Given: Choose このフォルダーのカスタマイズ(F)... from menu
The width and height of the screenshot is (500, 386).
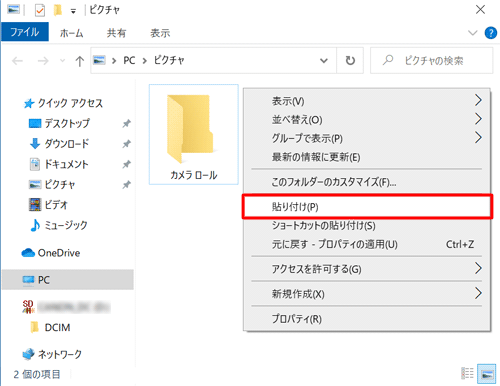Looking at the screenshot, I should point(367,182).
